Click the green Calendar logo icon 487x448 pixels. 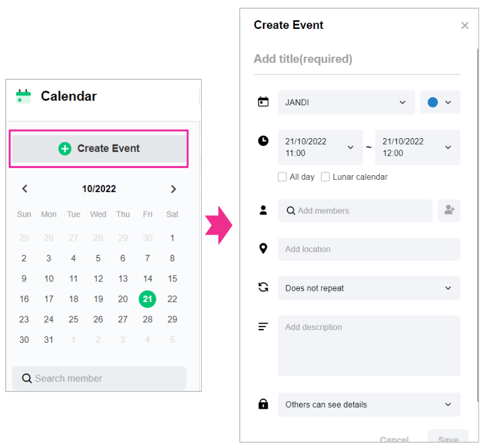(23, 96)
